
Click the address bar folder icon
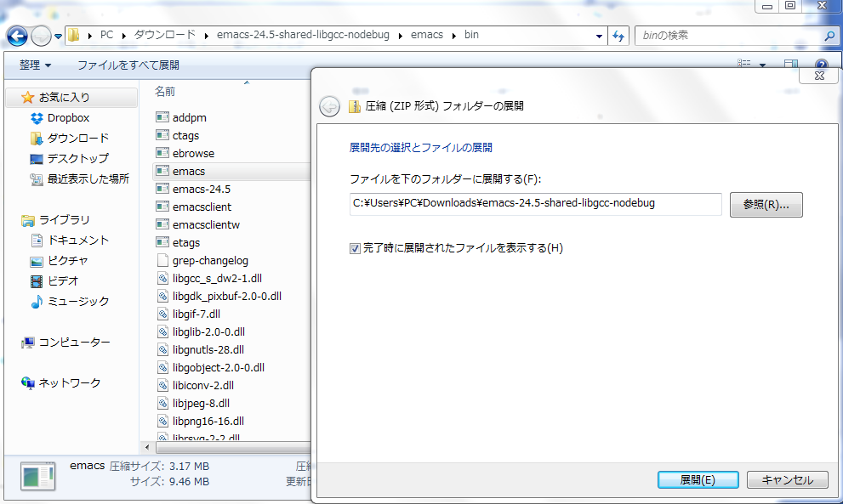pyautogui.click(x=74, y=36)
